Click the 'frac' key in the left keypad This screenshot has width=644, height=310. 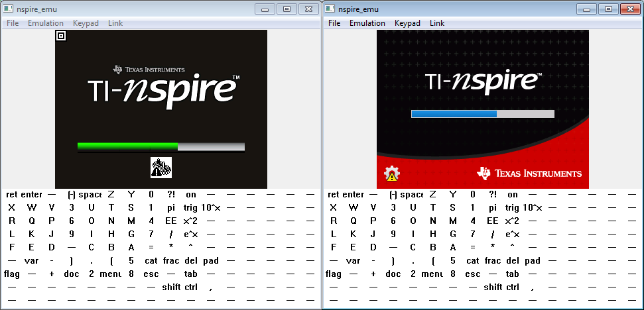coord(171,261)
